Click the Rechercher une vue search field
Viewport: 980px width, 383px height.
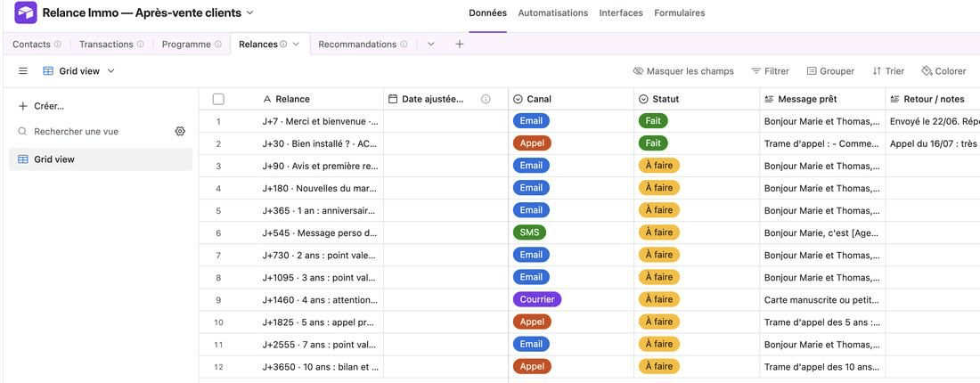point(94,131)
